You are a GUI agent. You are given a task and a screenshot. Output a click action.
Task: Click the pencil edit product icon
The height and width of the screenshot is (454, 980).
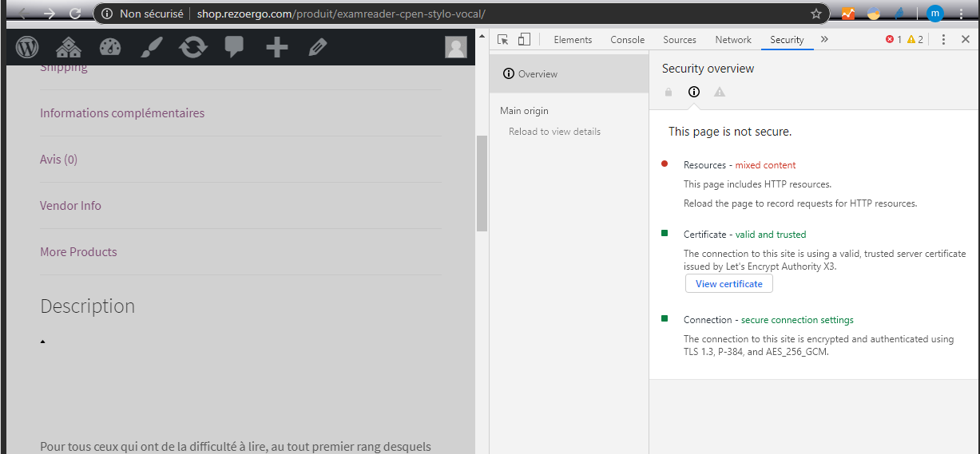pyautogui.click(x=317, y=48)
